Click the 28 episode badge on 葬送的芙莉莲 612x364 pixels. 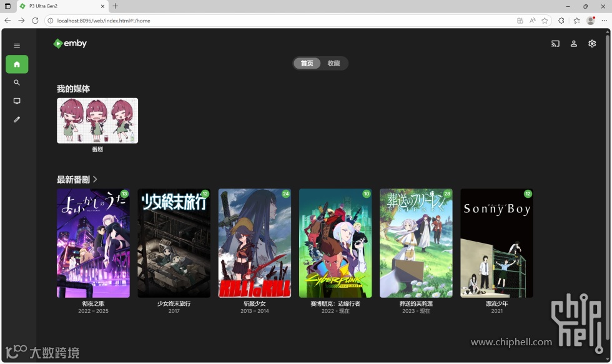(447, 194)
